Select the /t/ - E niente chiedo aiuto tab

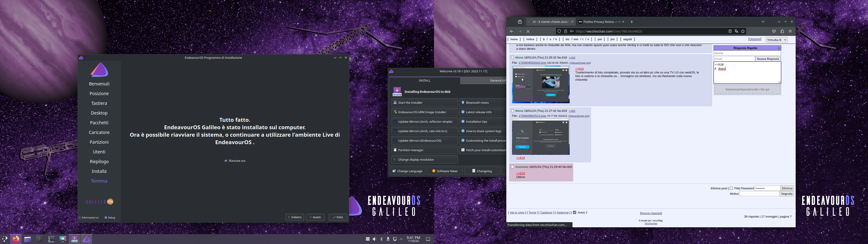click(x=551, y=22)
